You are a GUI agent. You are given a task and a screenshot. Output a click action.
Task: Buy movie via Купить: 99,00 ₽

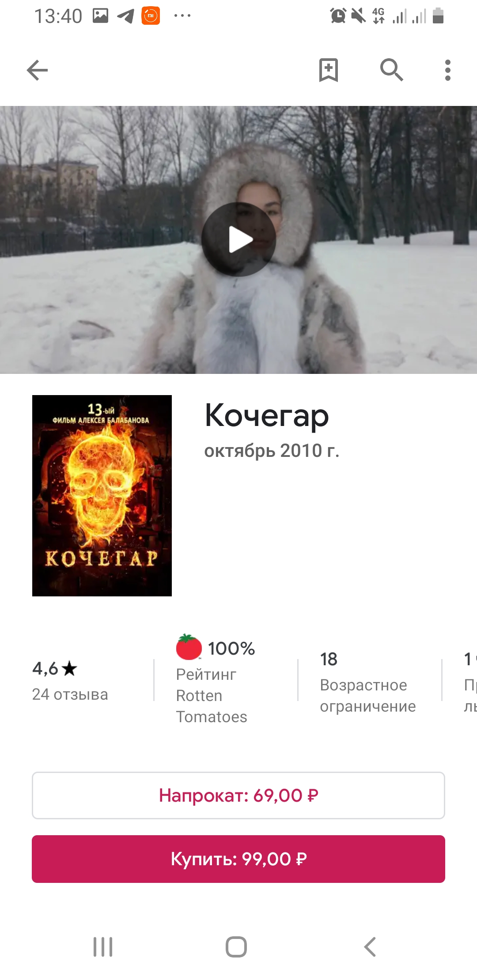[x=238, y=859]
